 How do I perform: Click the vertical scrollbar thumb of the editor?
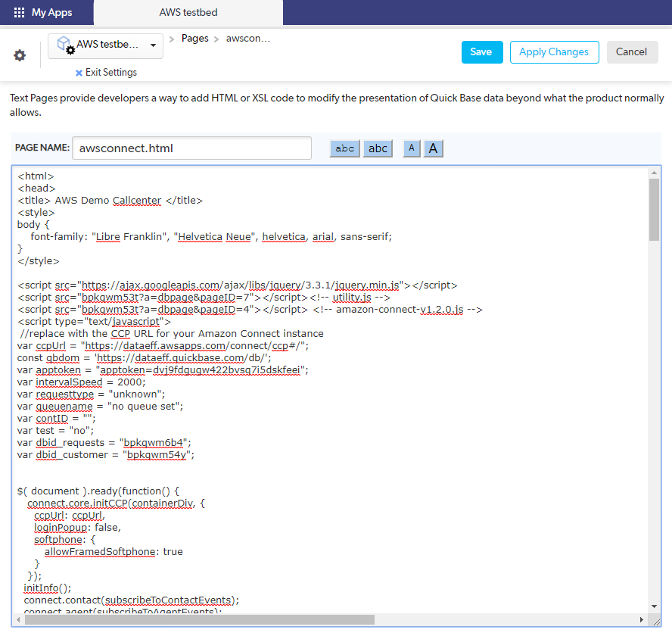coord(654,210)
